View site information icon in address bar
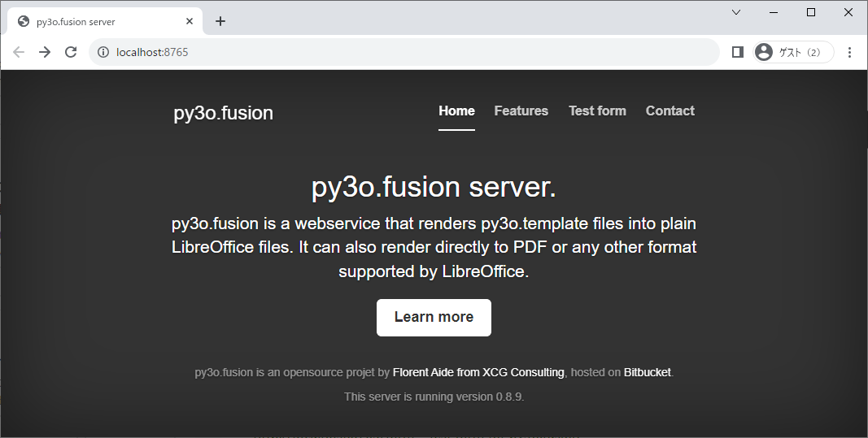868x438 pixels. coord(103,52)
